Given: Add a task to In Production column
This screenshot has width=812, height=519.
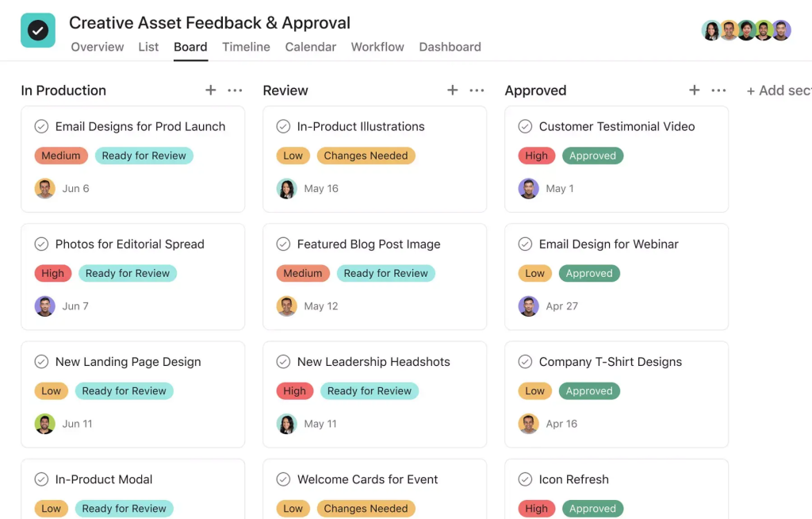Looking at the screenshot, I should click(210, 90).
